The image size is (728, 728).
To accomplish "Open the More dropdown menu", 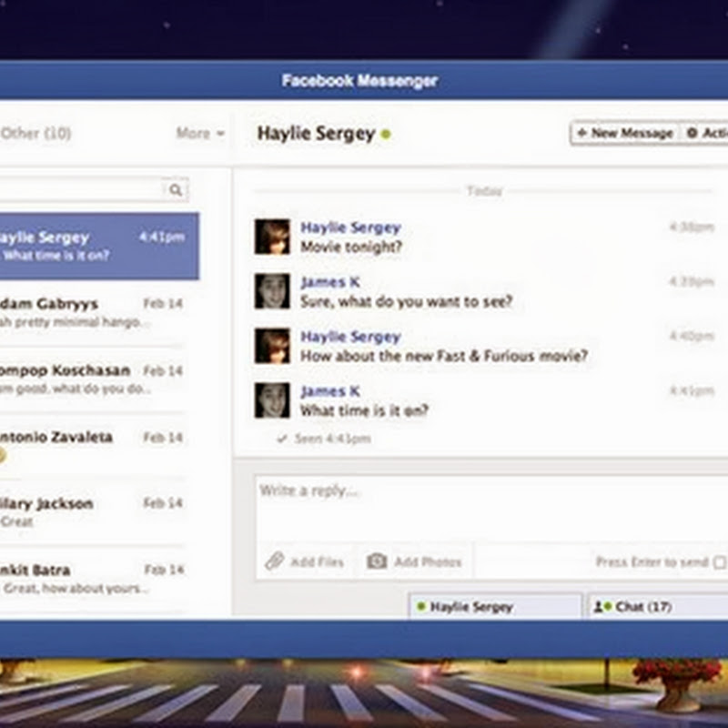I will point(200,133).
